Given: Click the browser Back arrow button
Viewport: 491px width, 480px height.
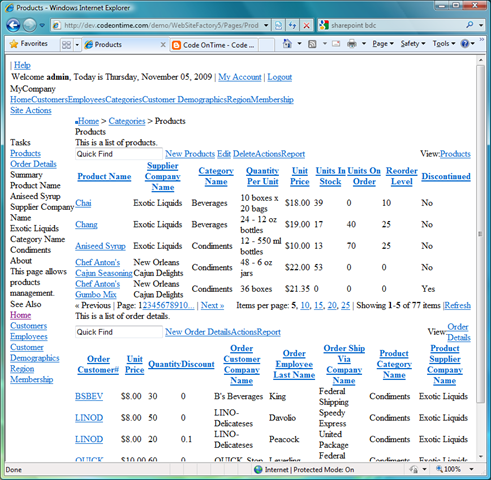Looking at the screenshot, I should click(13, 25).
